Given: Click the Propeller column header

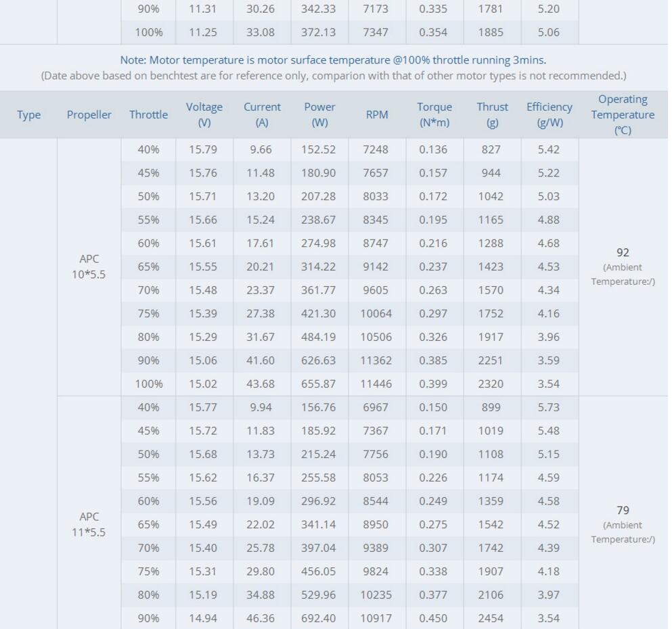Looking at the screenshot, I should coord(89,115).
